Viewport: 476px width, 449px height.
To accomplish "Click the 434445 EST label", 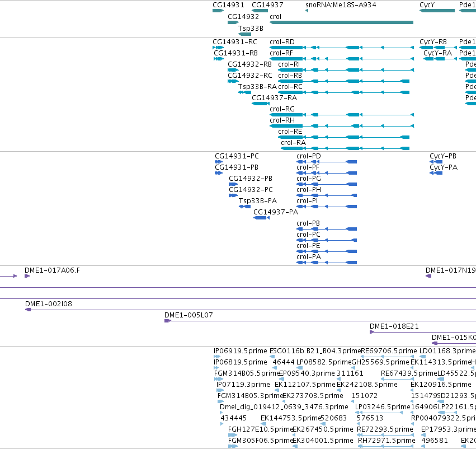I will [x=233, y=418].
